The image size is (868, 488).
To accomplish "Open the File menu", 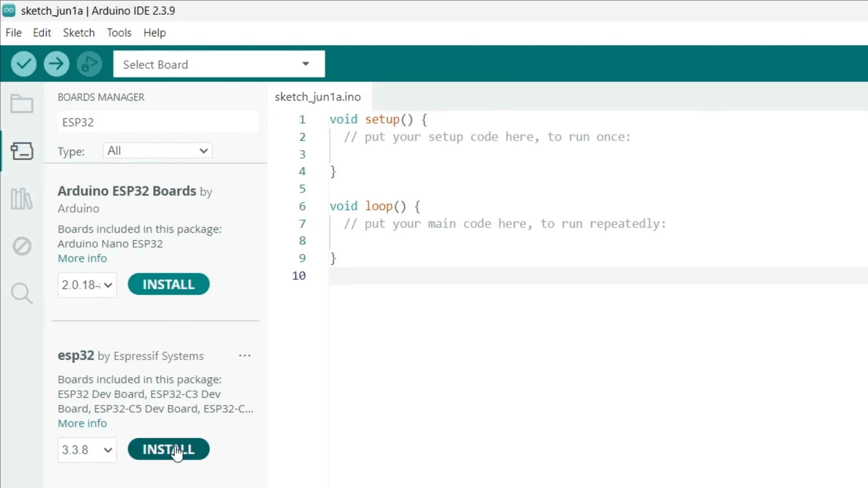I will click(x=14, y=32).
